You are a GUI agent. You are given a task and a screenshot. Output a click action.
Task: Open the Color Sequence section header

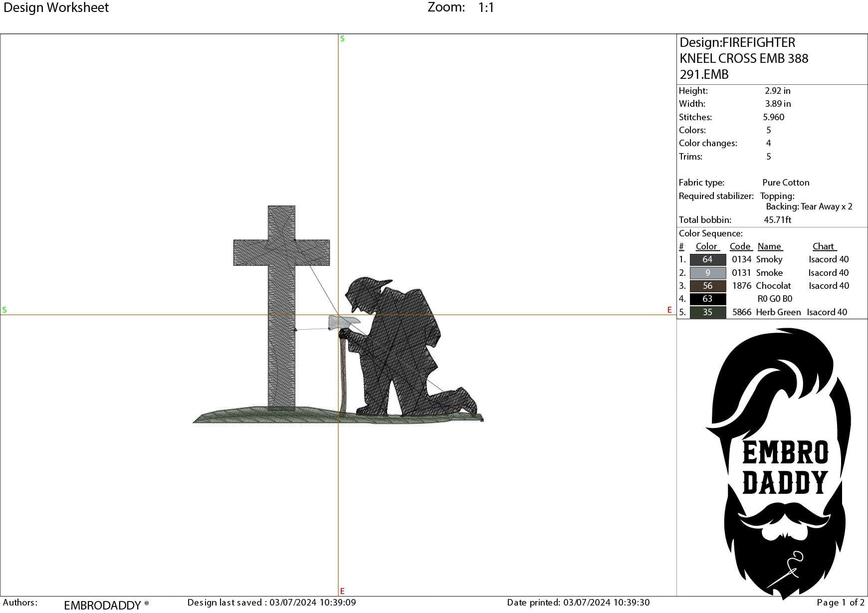pos(711,233)
